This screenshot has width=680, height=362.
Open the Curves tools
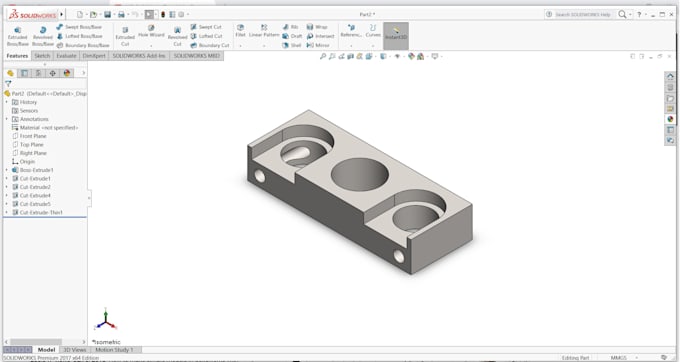[373, 31]
